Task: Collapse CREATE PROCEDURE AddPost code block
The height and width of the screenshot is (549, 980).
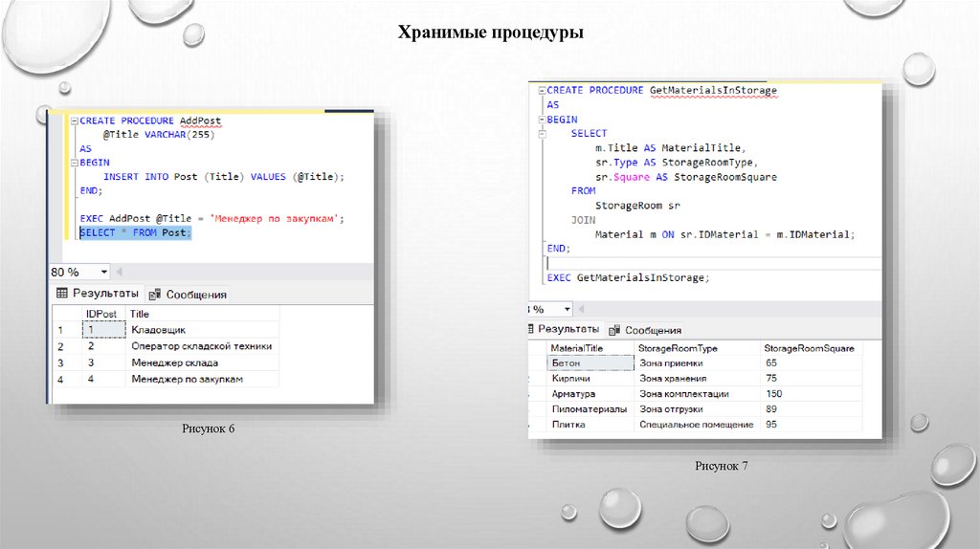Action: [73, 121]
